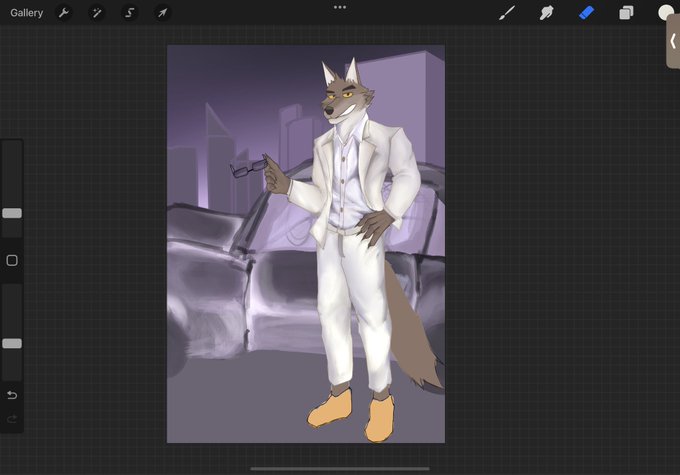Click the brush size slider handle

point(12,213)
